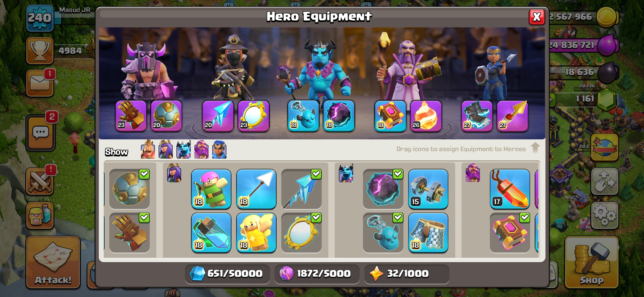Image resolution: width=644 pixels, height=297 pixels.
Task: Collapse panel with the up arrow
Action: (535, 148)
